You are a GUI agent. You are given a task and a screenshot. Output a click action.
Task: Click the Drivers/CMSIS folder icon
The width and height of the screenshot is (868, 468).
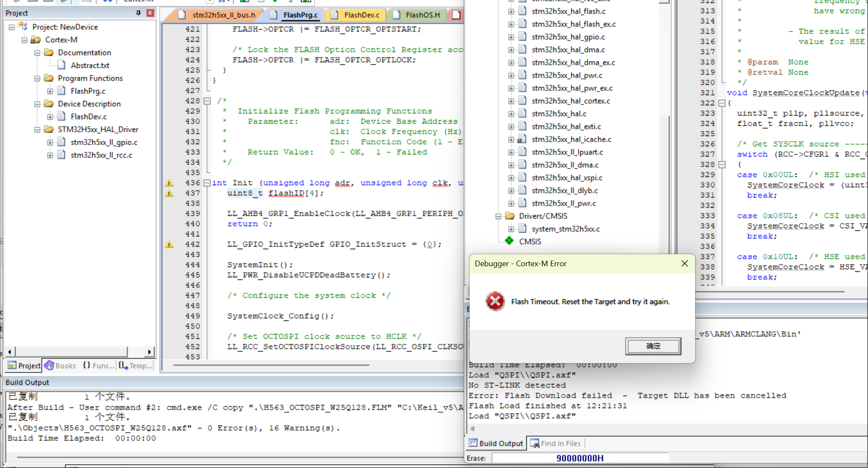coord(510,216)
